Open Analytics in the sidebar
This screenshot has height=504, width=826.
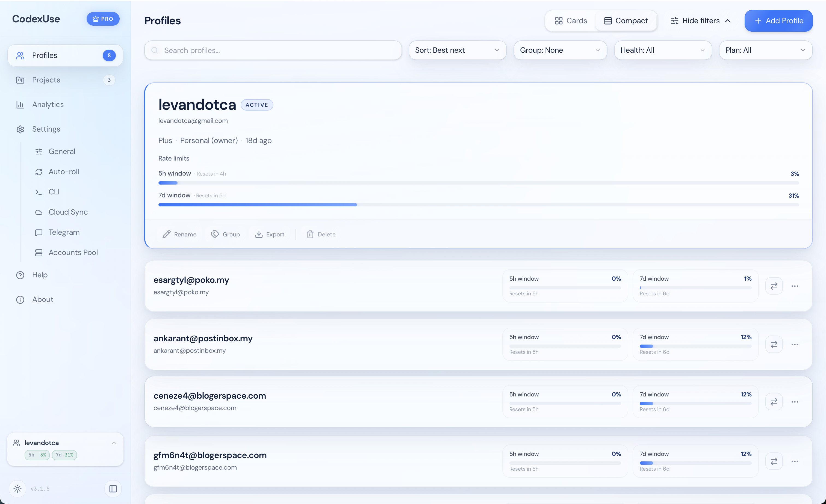[48, 105]
